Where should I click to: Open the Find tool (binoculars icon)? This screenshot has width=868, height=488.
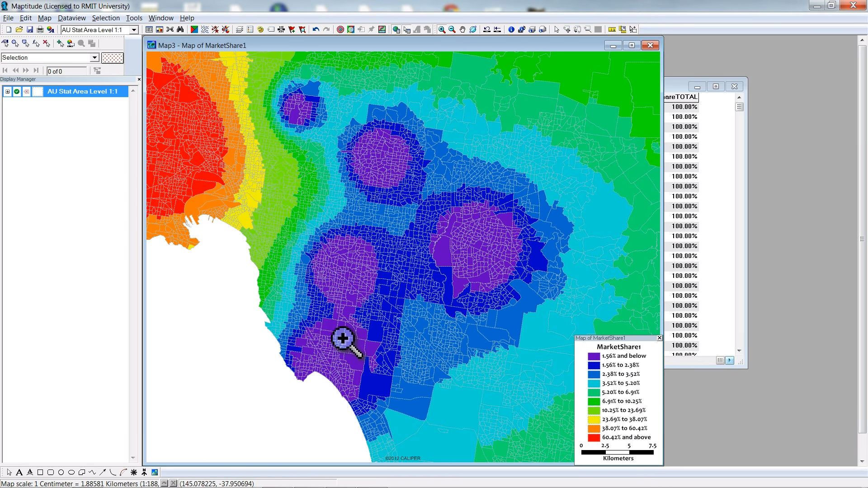181,29
